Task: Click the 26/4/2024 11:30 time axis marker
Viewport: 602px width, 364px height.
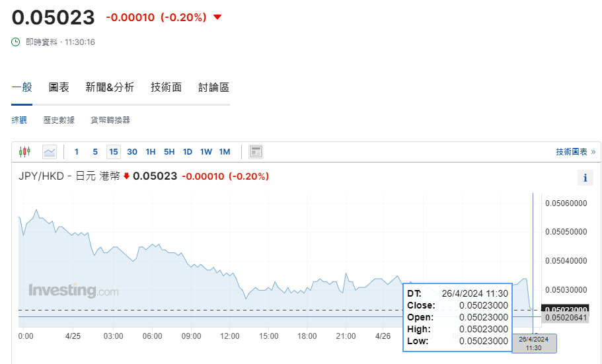Action: point(534,343)
